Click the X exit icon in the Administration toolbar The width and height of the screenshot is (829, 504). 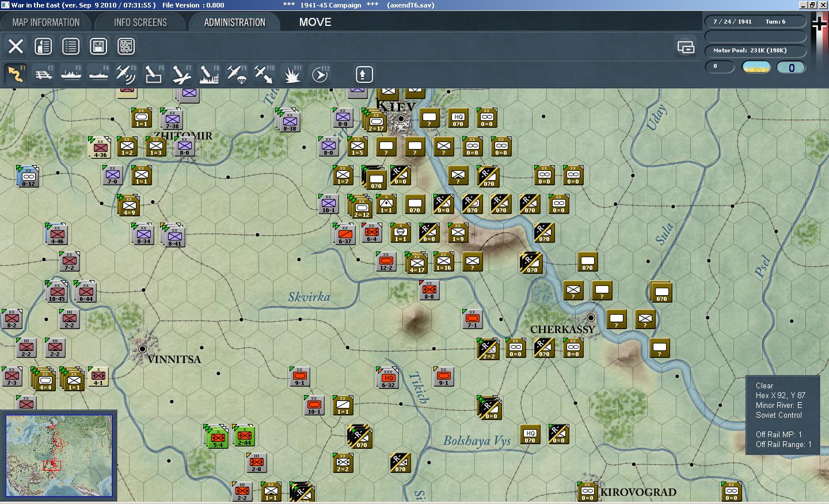pyautogui.click(x=16, y=46)
